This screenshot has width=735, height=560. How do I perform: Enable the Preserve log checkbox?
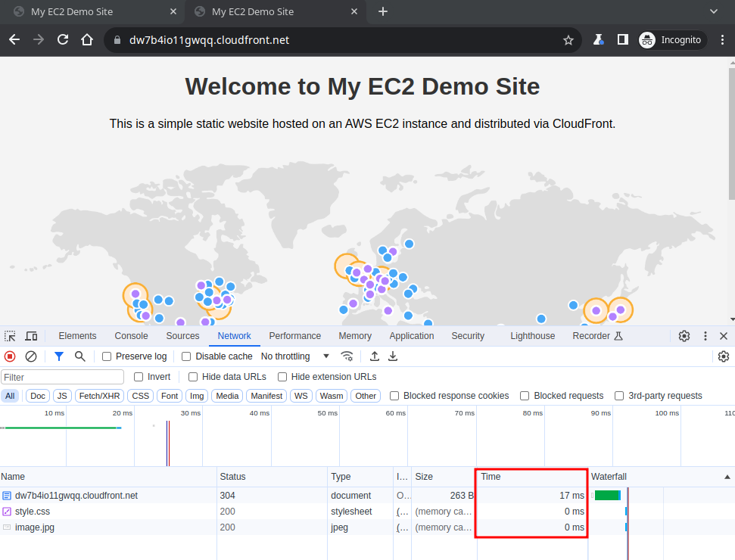[107, 356]
